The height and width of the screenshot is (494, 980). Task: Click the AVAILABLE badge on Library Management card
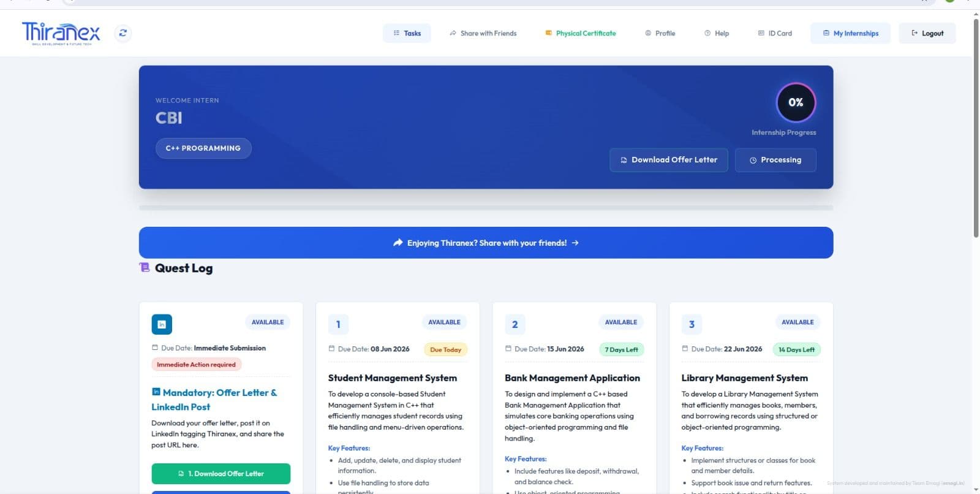[797, 322]
